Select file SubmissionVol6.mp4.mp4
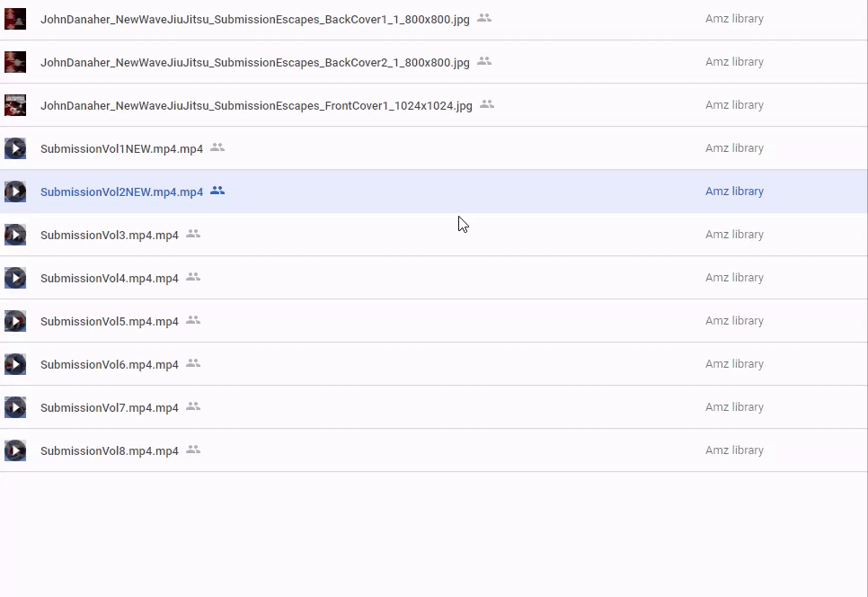 [110, 365]
